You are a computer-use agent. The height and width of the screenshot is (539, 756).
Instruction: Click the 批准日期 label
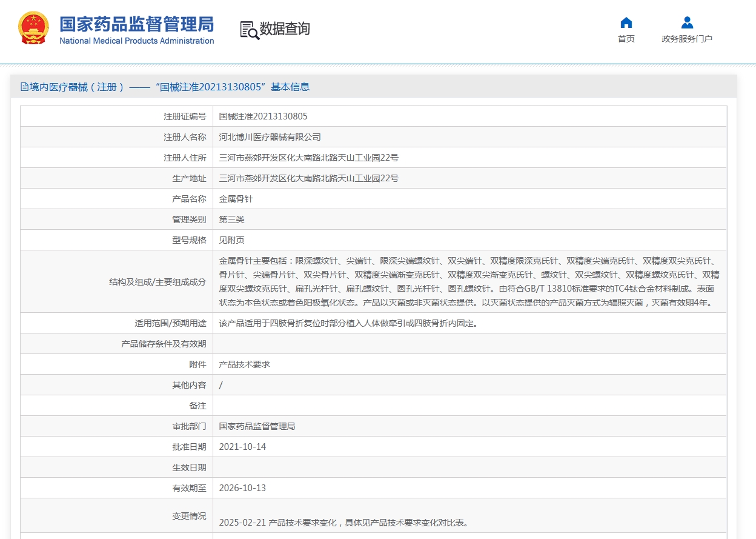pyautogui.click(x=189, y=447)
